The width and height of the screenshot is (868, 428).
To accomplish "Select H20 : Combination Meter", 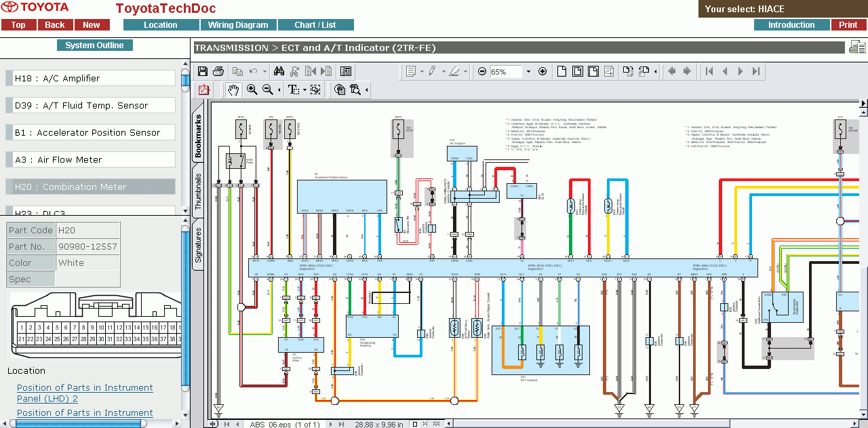I will coord(91,187).
